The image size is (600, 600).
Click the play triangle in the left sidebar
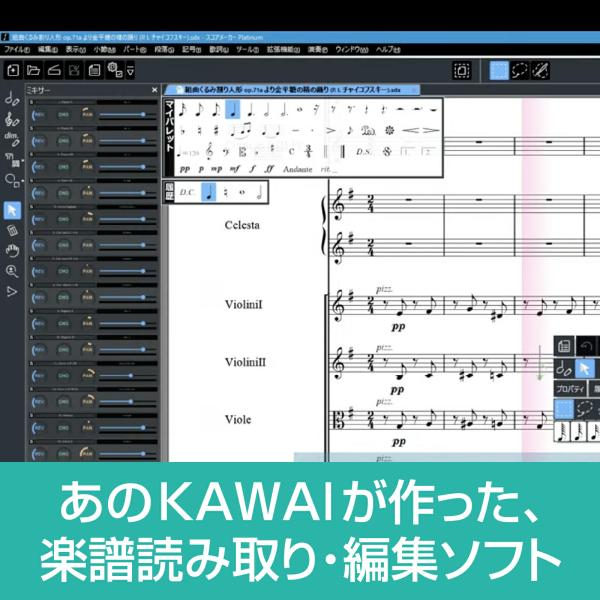point(12,292)
